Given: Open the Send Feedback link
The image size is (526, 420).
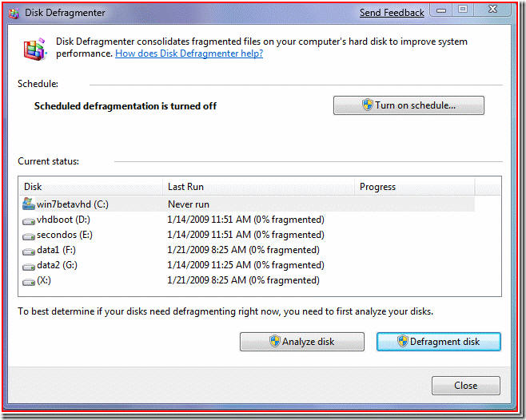Looking at the screenshot, I should [392, 13].
